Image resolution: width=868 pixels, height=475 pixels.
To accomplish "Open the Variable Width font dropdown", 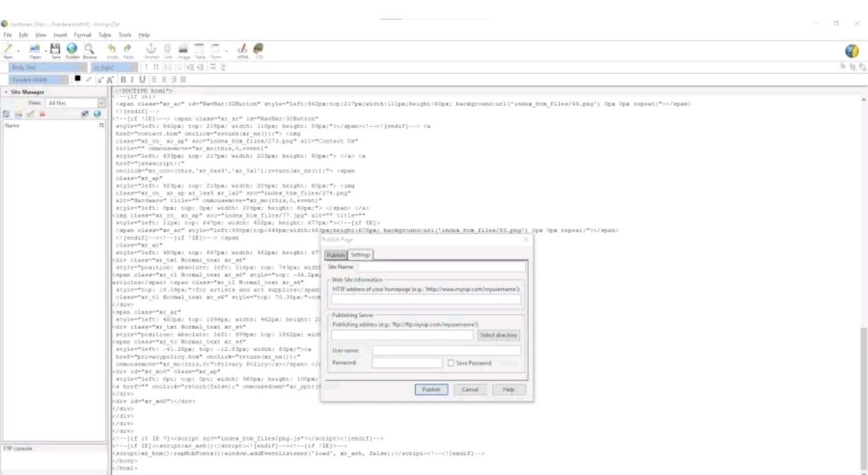I will [x=39, y=80].
